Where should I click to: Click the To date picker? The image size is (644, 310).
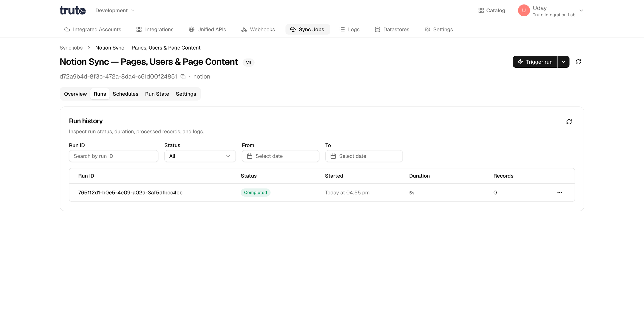(x=364, y=156)
